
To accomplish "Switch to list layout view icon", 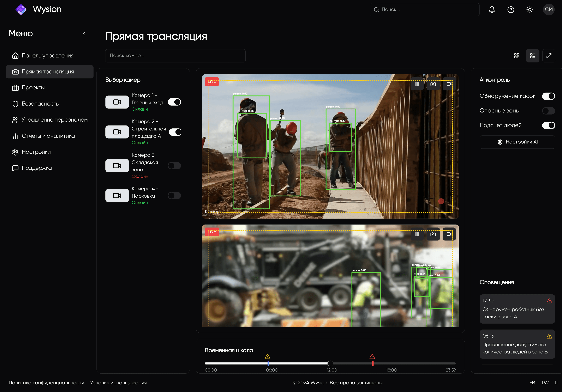I will pos(533,56).
